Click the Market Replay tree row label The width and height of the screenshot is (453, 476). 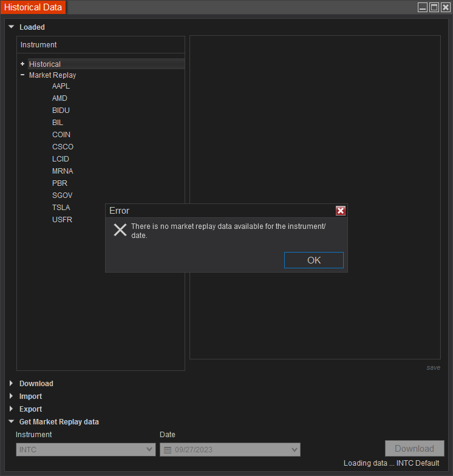52,75
